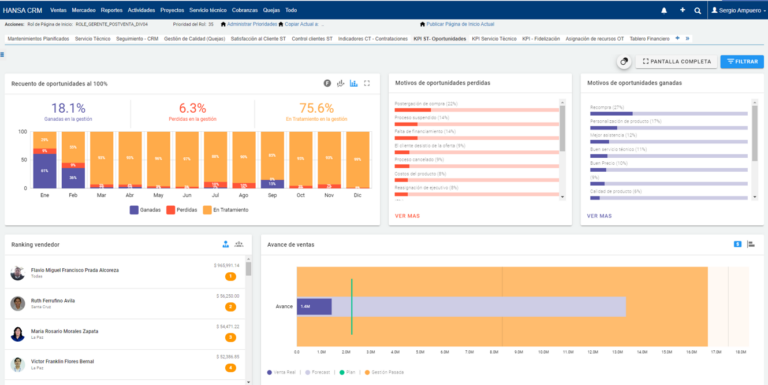Click the plus create icon in top bar
768x385 pixels.
pos(682,10)
